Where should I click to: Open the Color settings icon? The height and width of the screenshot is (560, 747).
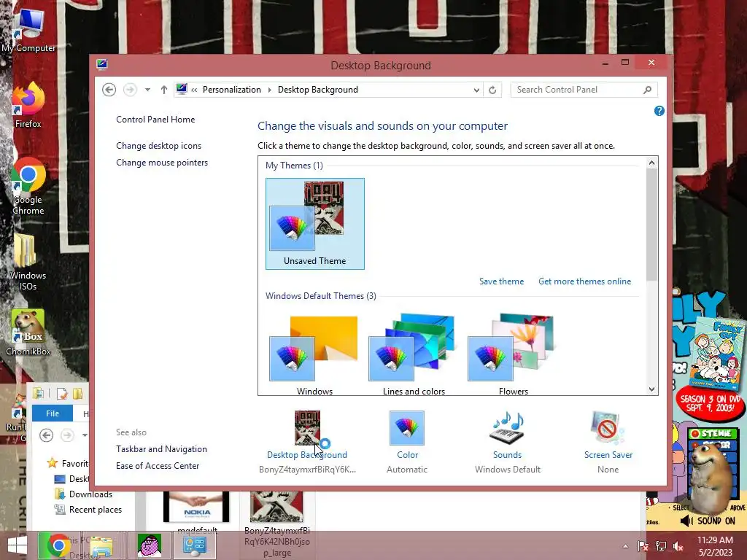(x=407, y=427)
